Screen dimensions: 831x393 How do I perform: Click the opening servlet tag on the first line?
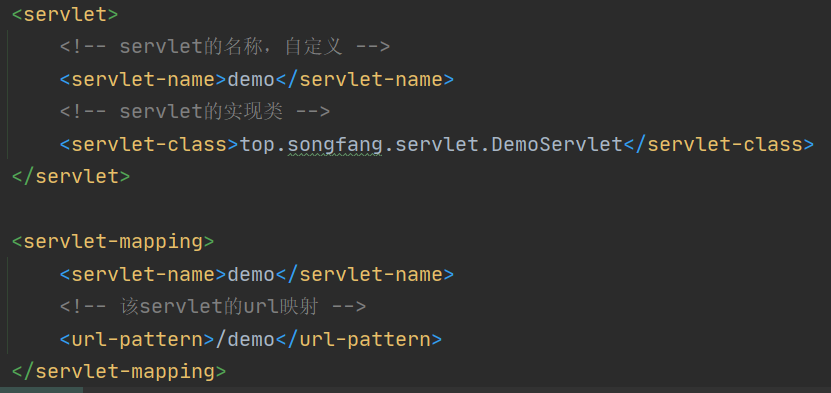tap(65, 14)
